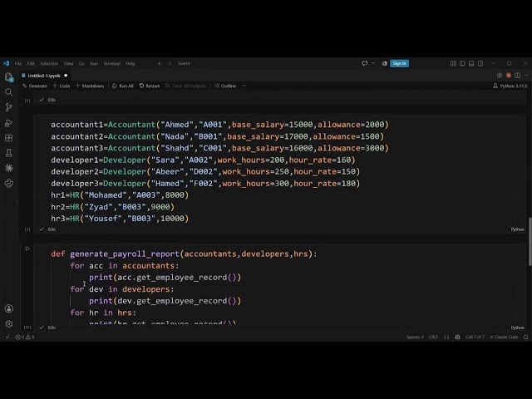Click Python language label of accountant cell
This screenshot has width=532, height=399.
(x=517, y=229)
